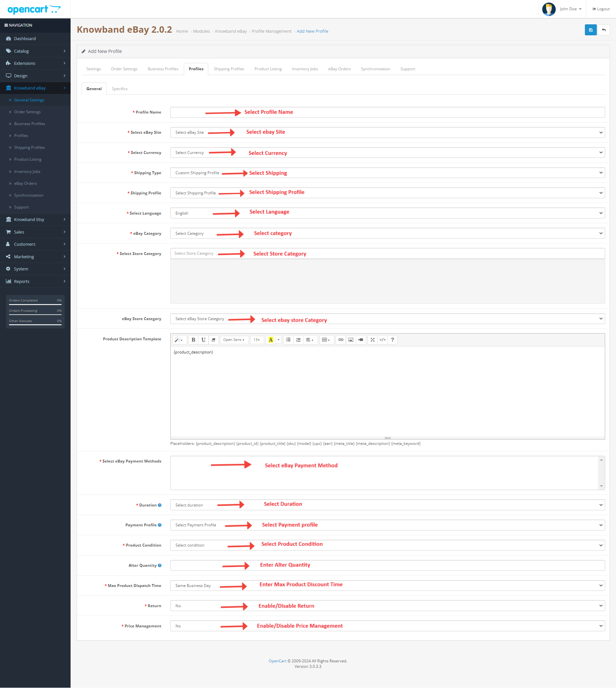The width and height of the screenshot is (616, 688).
Task: Toggle underline in description editor
Action: coord(203,340)
